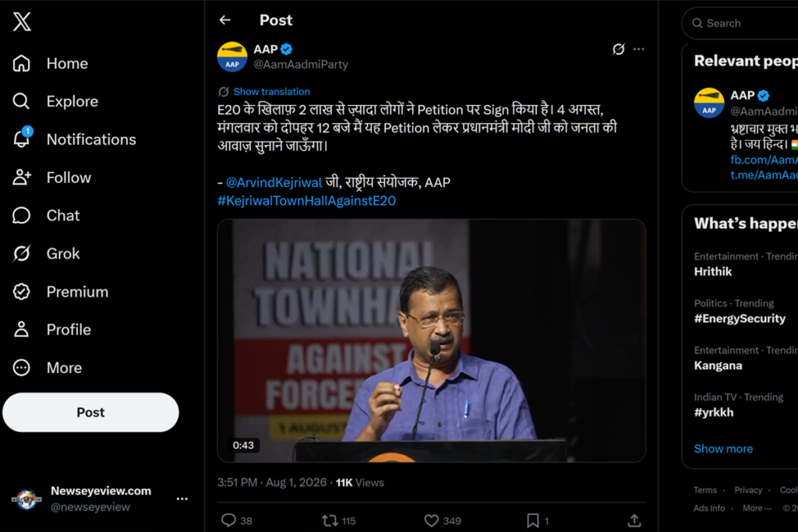
Task: Open Notifications bell icon
Action: pyautogui.click(x=22, y=139)
